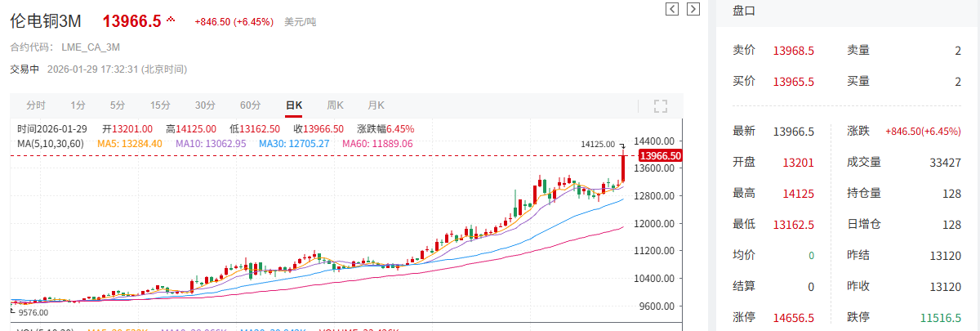This screenshot has width=980, height=331.
Task: Click the trading status 交易中 text
Action: pyautogui.click(x=24, y=69)
